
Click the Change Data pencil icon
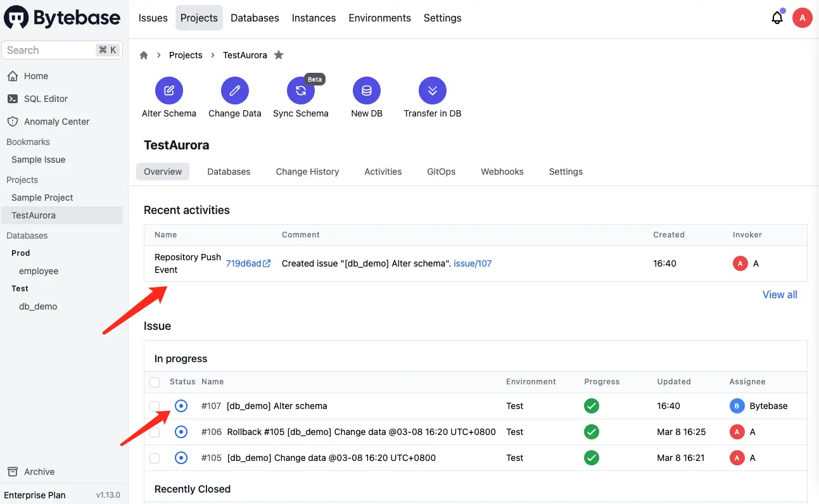[x=235, y=91]
